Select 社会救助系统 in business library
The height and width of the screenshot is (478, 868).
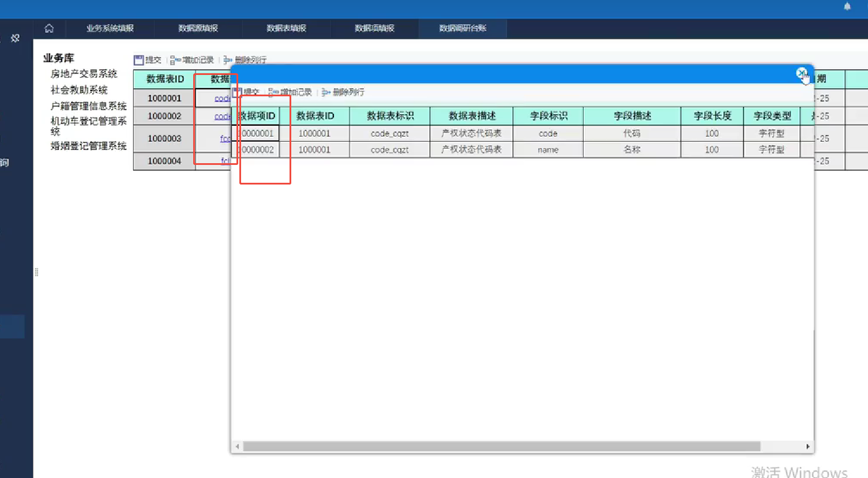[x=80, y=90]
